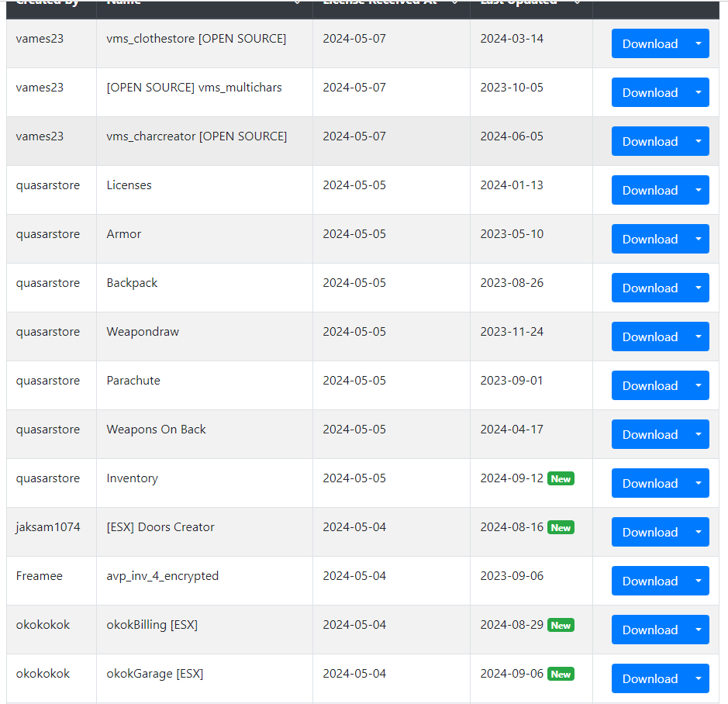
Task: Open download dropdown for Doors Creator
Action: click(699, 532)
